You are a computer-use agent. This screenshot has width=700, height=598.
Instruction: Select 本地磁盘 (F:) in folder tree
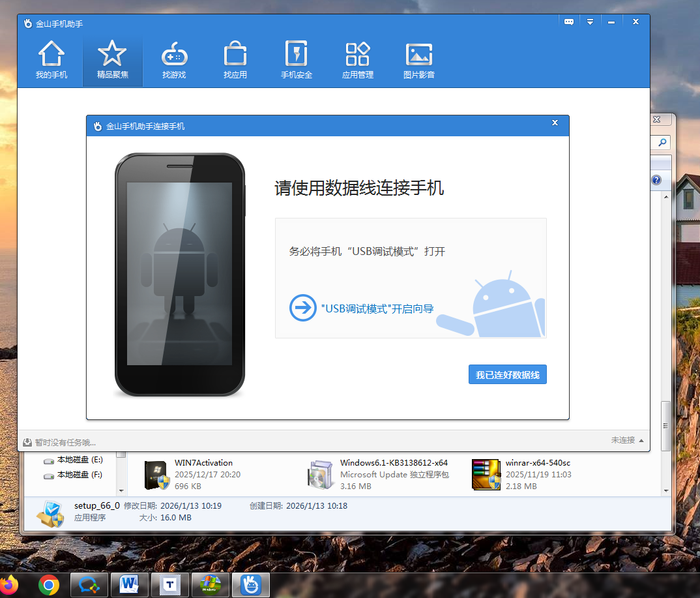point(79,475)
